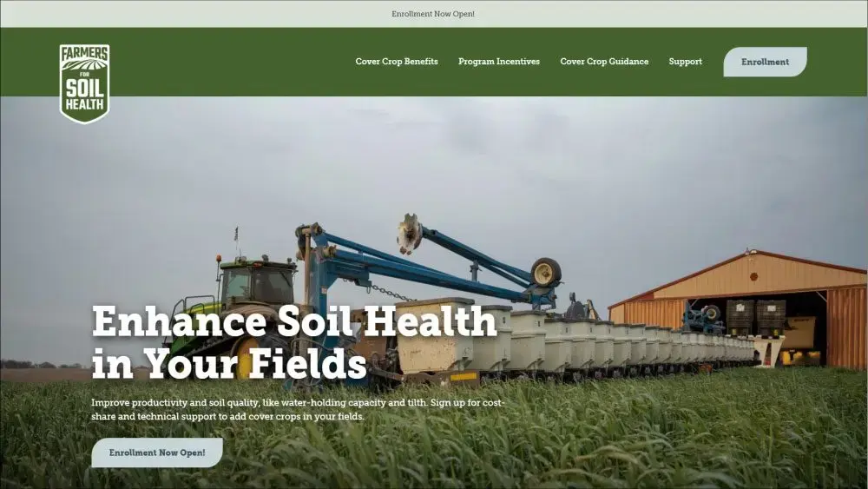Image resolution: width=868 pixels, height=489 pixels.
Task: Click the 'Enrollment Now Open!' hero button
Action: [157, 453]
